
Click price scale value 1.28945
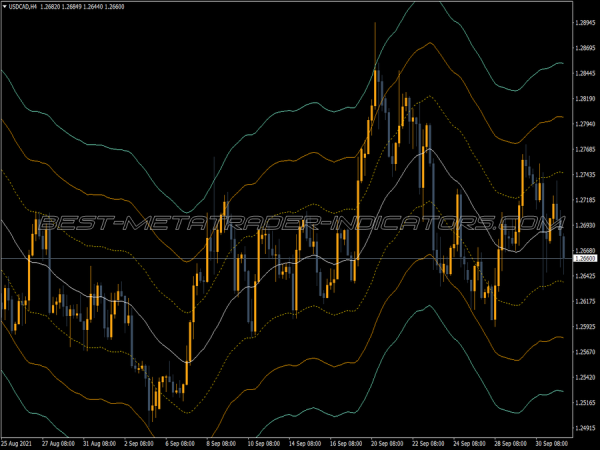[586, 23]
